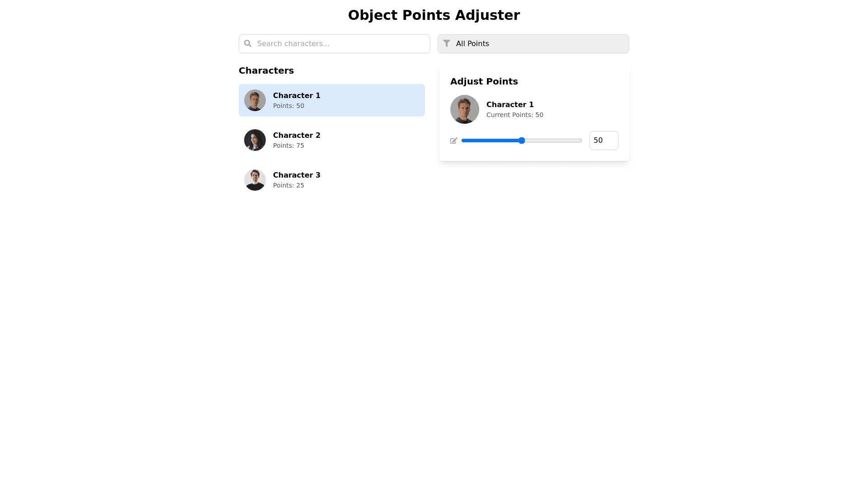Click the funnel filter icon
This screenshot has height=488, width=868.
click(x=447, y=43)
